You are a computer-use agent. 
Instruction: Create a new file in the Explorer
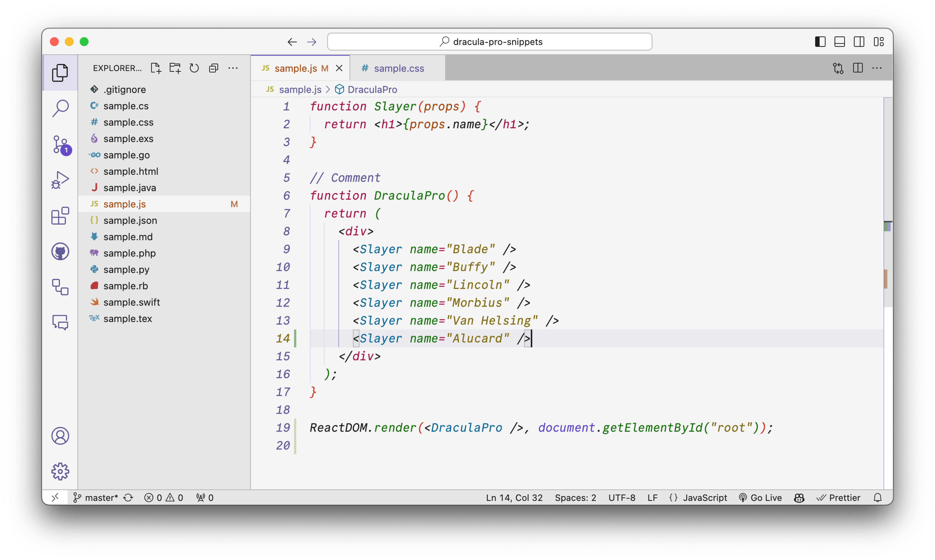click(x=156, y=68)
